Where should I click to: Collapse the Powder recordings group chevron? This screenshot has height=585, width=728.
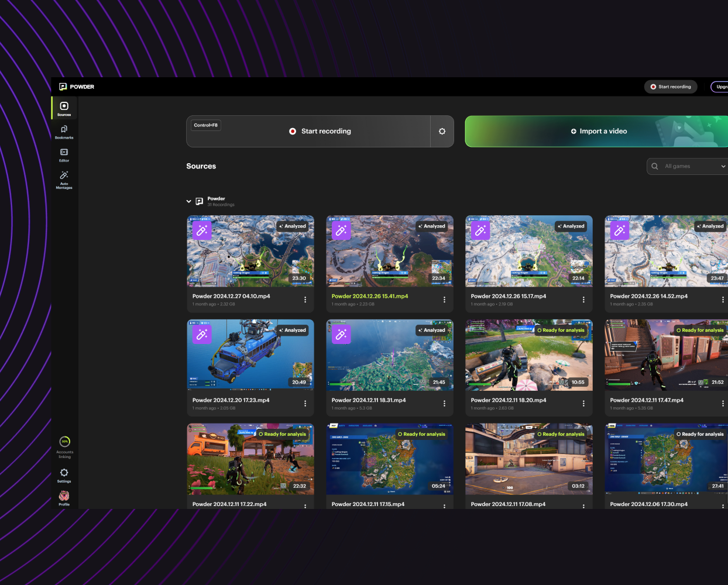(x=189, y=201)
